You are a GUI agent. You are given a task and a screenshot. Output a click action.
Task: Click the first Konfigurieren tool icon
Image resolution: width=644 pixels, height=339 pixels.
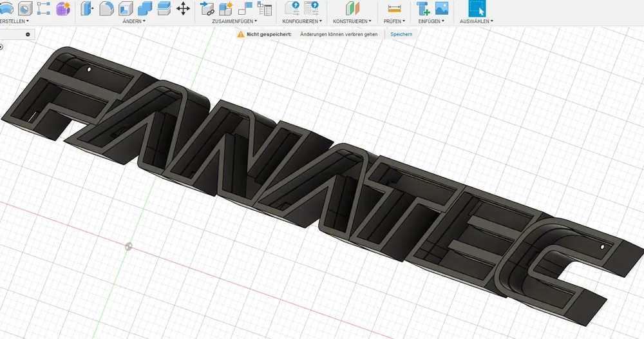click(292, 8)
